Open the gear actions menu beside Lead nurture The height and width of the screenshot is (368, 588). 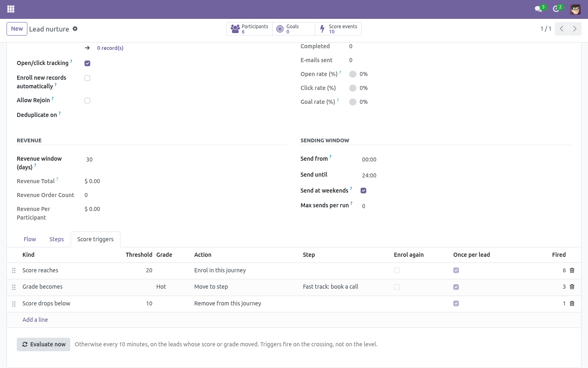click(75, 29)
